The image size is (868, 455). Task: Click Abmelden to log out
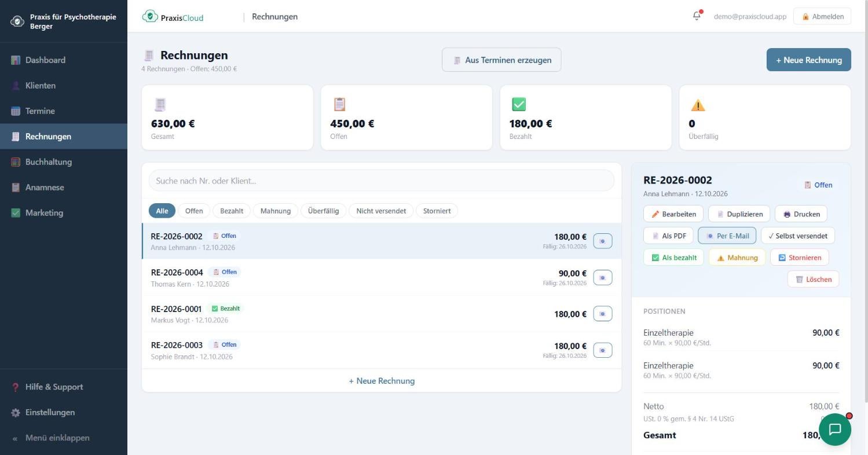tap(822, 16)
